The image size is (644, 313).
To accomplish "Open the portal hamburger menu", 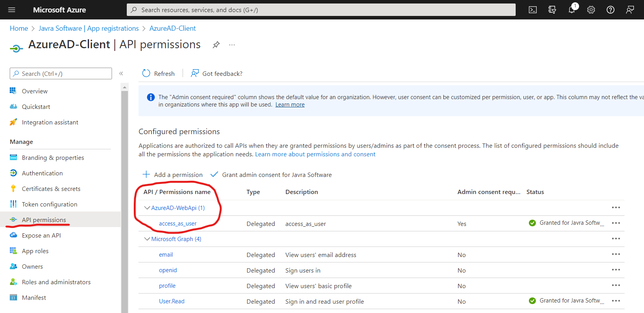I will pyautogui.click(x=12, y=10).
